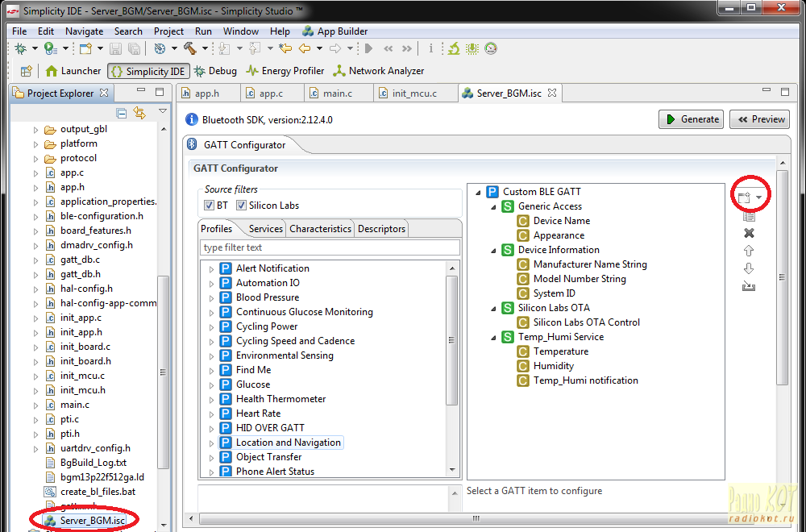The height and width of the screenshot is (532, 806).
Task: Switch to the Debug perspective
Action: (215, 71)
